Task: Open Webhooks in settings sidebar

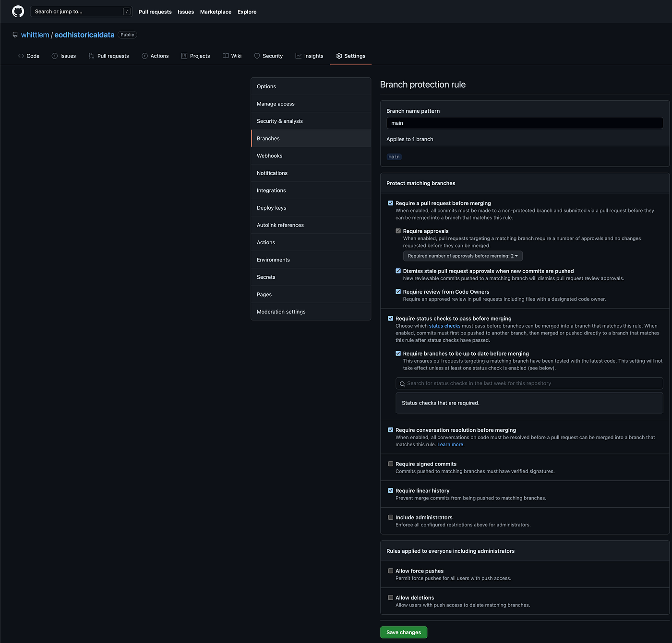Action: click(x=311, y=156)
